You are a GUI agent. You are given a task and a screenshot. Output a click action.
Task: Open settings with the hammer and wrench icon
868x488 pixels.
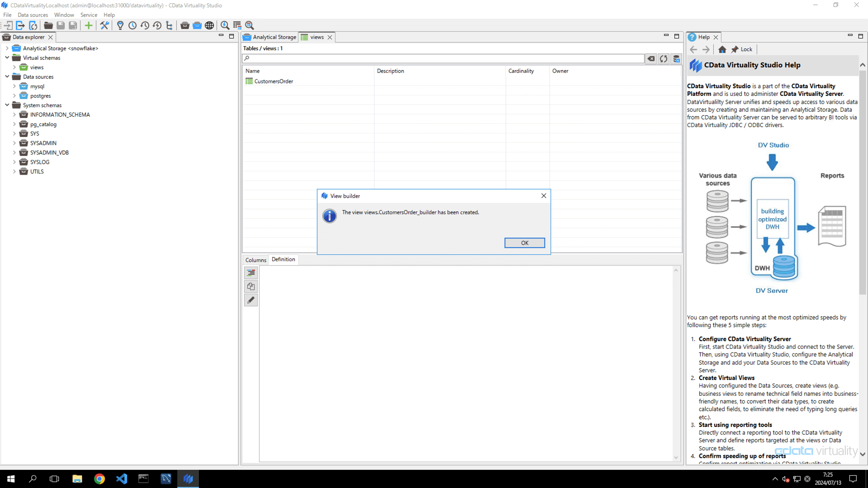(104, 25)
